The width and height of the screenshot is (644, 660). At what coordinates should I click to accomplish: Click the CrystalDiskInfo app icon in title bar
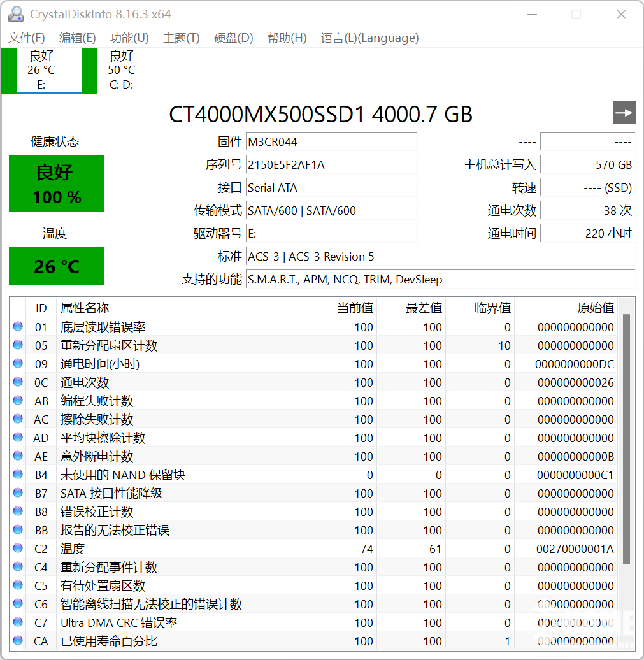tap(16, 14)
